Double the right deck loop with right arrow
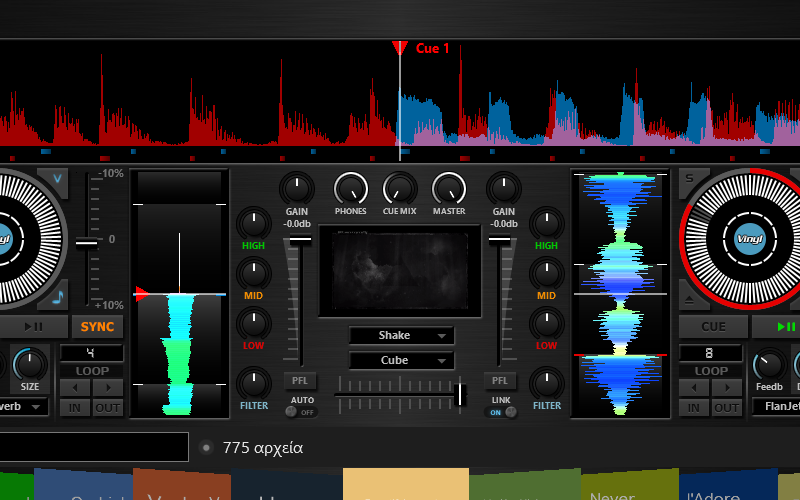The width and height of the screenshot is (800, 500). tap(727, 388)
